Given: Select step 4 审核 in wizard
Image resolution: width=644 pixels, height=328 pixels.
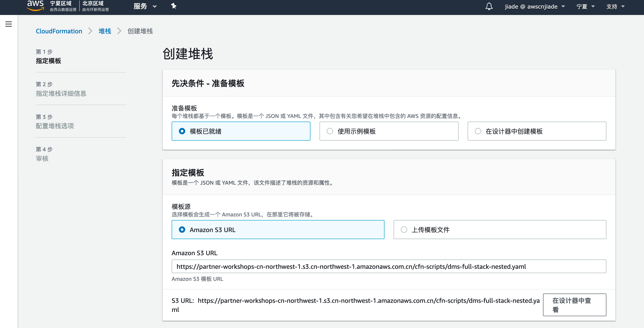Looking at the screenshot, I should point(42,159).
